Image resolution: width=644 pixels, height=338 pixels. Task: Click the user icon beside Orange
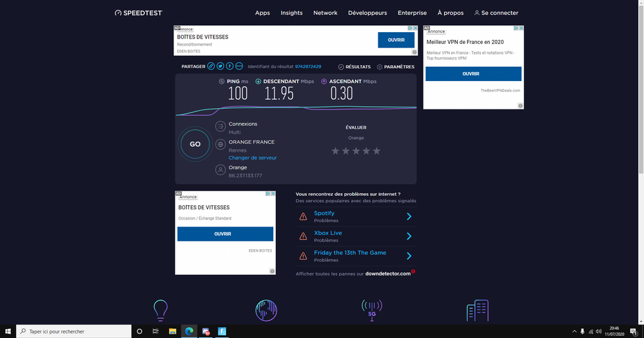tap(220, 169)
